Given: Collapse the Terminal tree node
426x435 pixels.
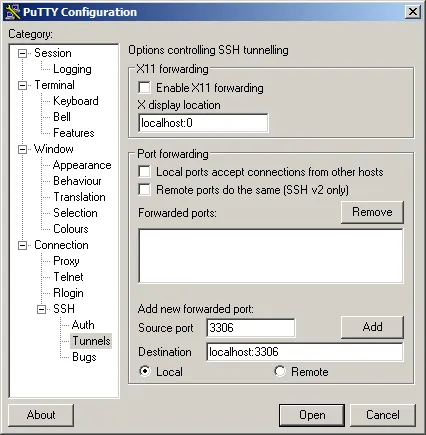Looking at the screenshot, I should click(x=22, y=85).
